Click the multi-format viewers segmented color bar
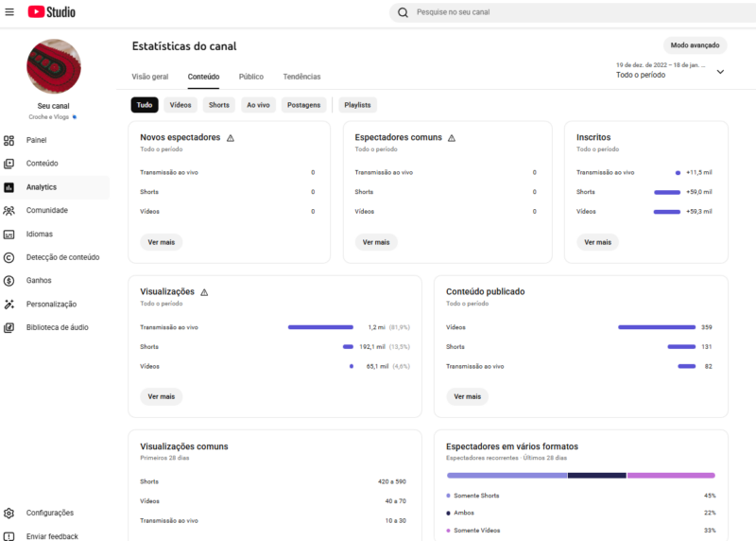 [x=580, y=475]
